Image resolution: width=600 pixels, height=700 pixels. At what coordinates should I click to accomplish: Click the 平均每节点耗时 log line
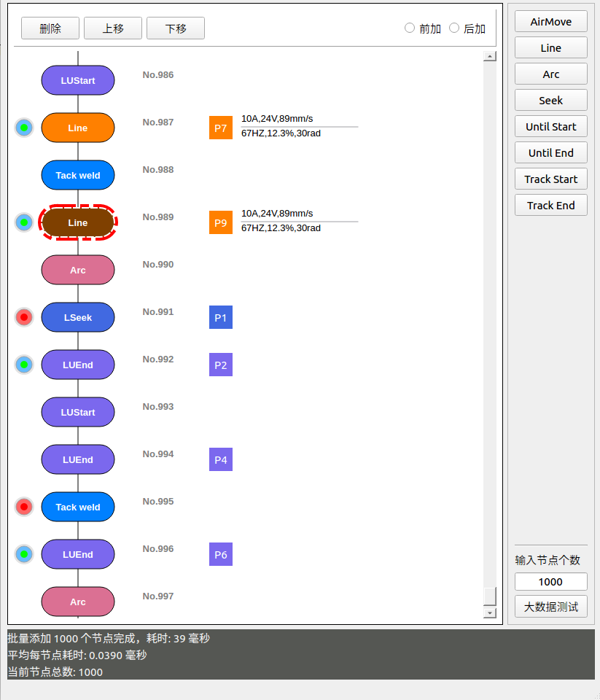pos(77,655)
